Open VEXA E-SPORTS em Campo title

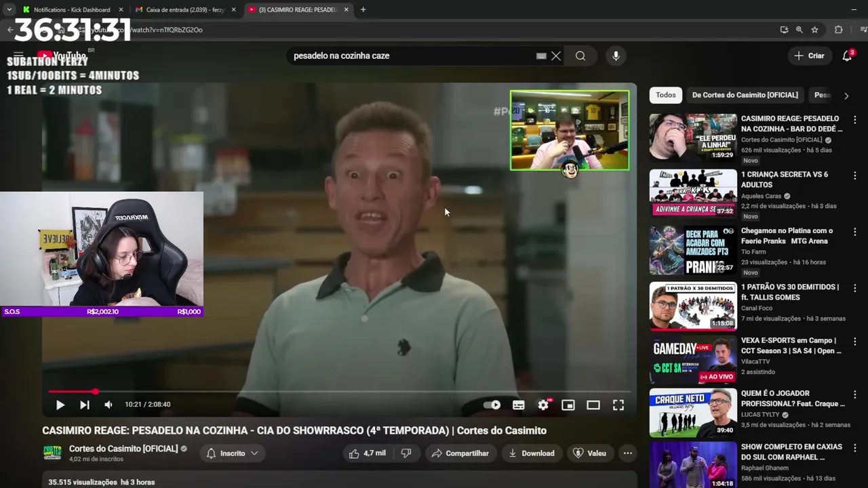tap(791, 346)
